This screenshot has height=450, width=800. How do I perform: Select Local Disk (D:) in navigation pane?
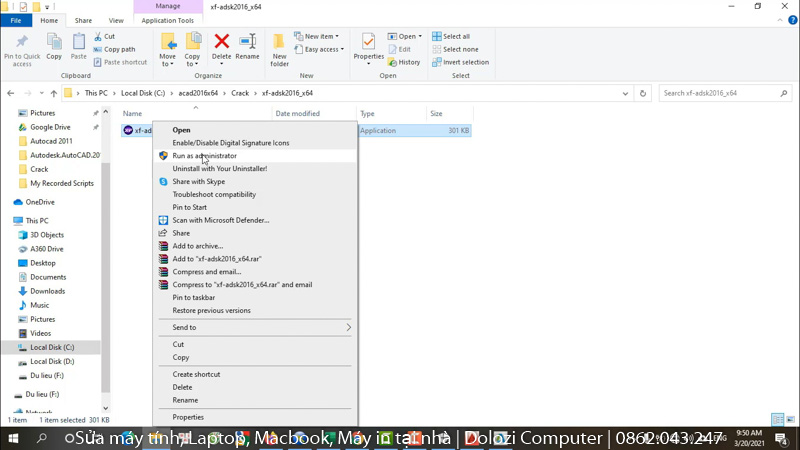[52, 361]
